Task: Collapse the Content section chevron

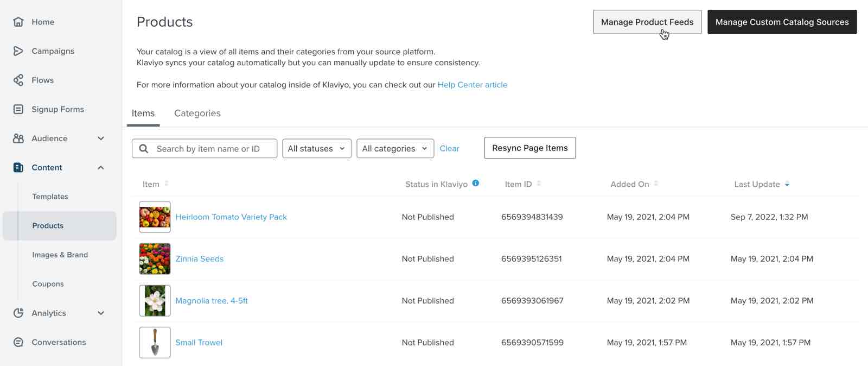Action: coord(101,168)
